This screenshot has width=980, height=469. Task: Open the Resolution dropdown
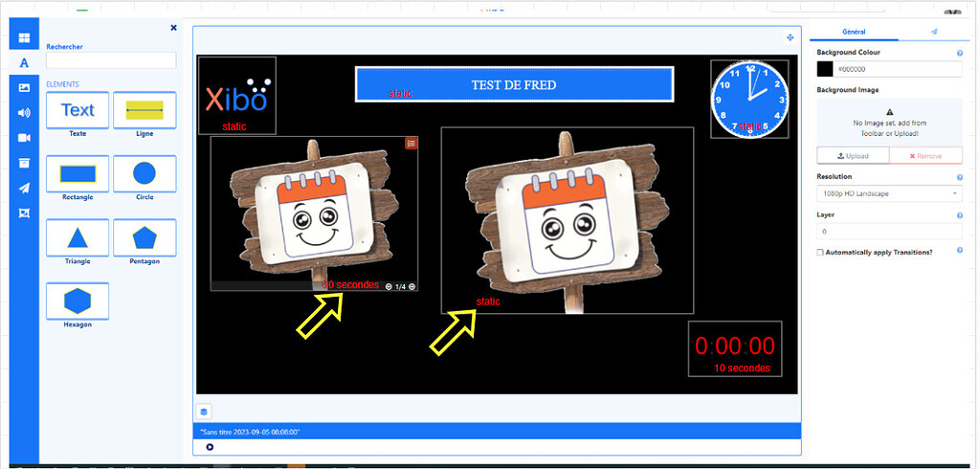pyautogui.click(x=889, y=194)
